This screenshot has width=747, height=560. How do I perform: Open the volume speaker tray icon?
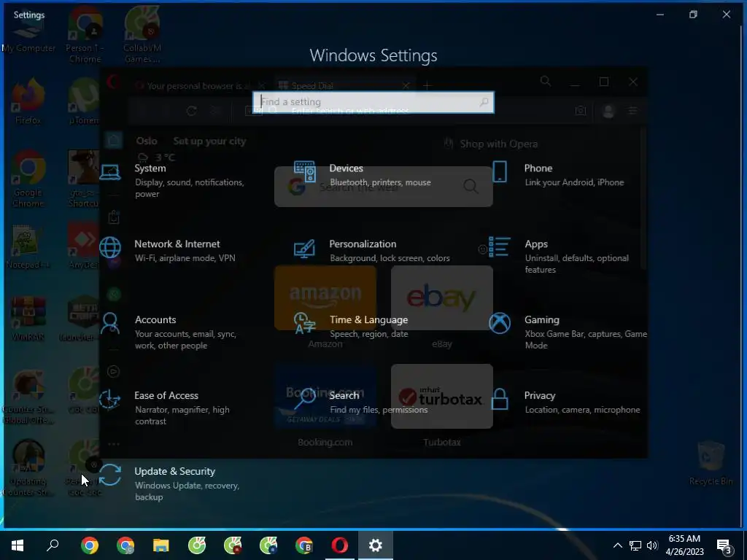[x=652, y=545]
